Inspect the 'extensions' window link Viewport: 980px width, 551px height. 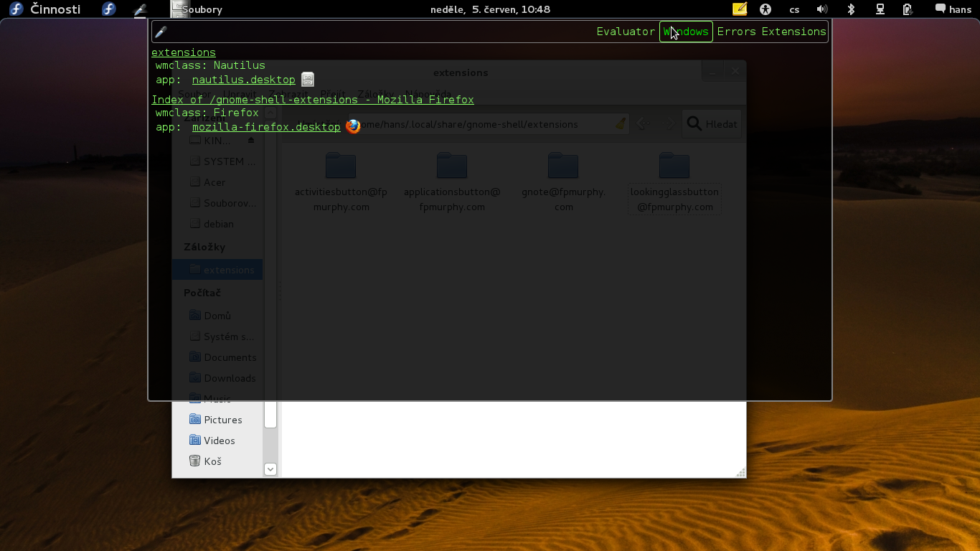pyautogui.click(x=184, y=52)
